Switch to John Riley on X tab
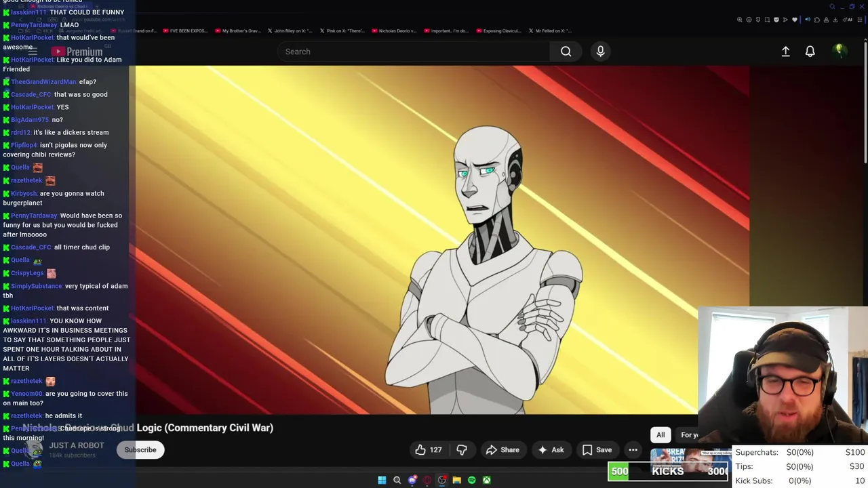Viewport: 868px width, 488px height. 290,30
